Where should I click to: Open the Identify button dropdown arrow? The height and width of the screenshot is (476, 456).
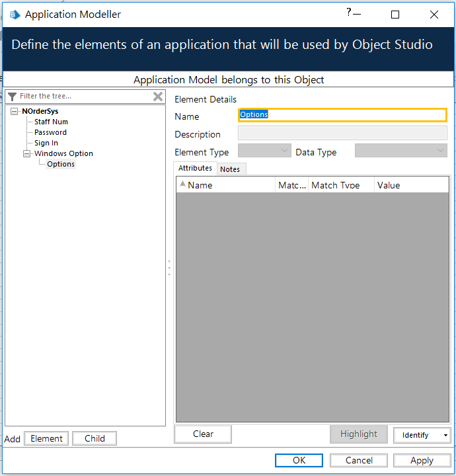click(445, 435)
